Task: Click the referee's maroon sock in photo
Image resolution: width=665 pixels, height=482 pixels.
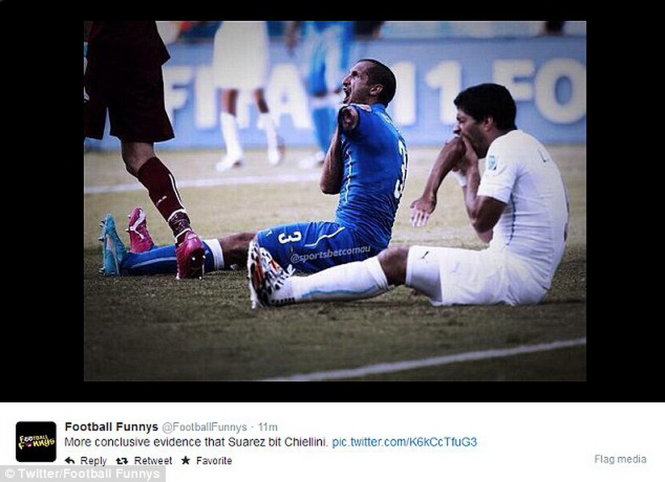Action: coord(159,189)
